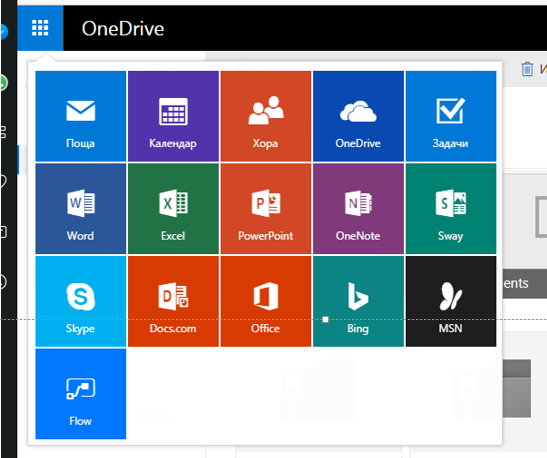Image resolution: width=547 pixels, height=458 pixels.
Task: Close the app launcher grid button
Action: (x=40, y=28)
